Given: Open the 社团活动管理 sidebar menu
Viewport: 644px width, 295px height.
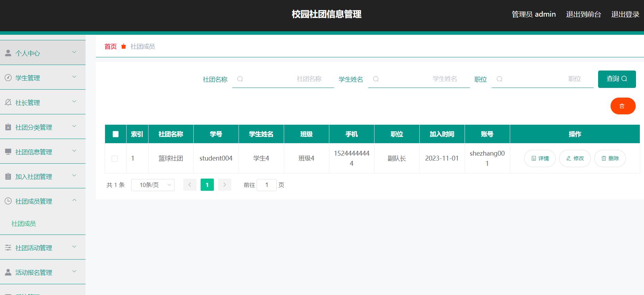Looking at the screenshot, I should pyautogui.click(x=43, y=247).
